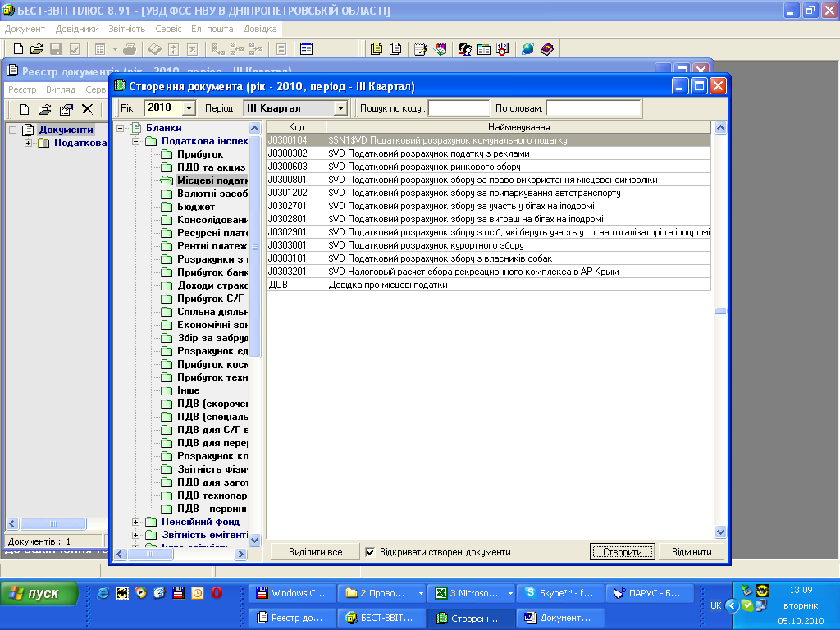The height and width of the screenshot is (630, 840).
Task: Switch to ПАРУС taskbar button
Action: coord(650,593)
